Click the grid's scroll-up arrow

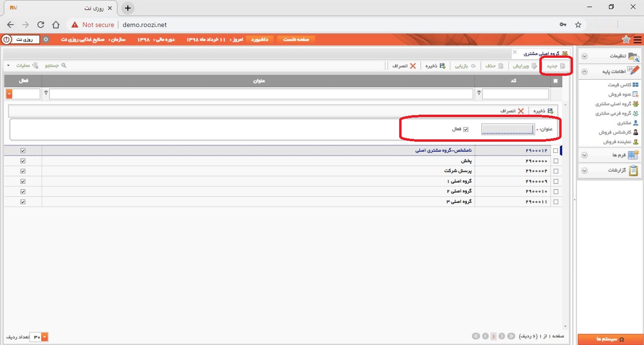(565, 104)
